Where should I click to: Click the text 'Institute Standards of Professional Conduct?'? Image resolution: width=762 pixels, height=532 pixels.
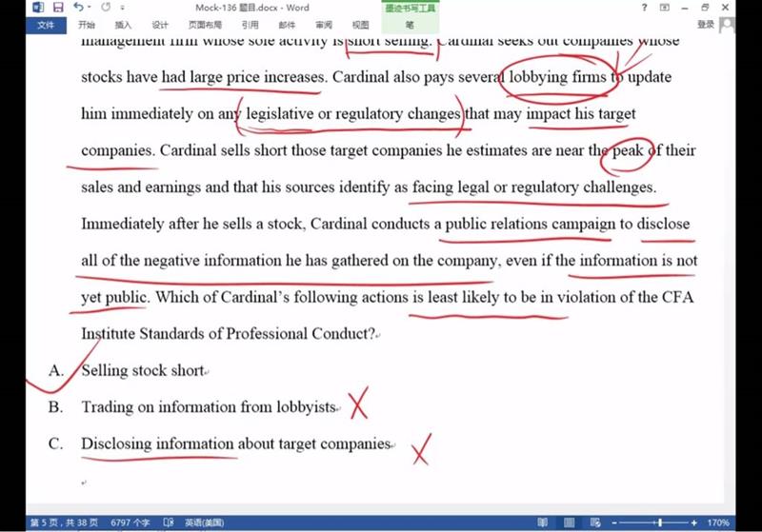click(228, 334)
